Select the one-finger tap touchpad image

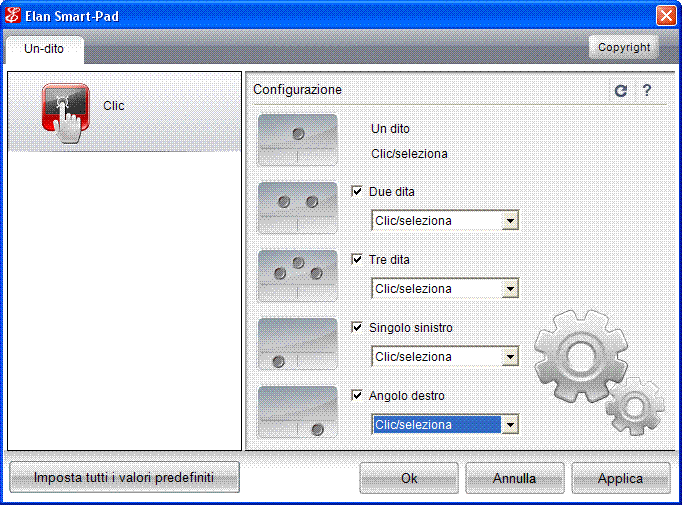(x=298, y=140)
